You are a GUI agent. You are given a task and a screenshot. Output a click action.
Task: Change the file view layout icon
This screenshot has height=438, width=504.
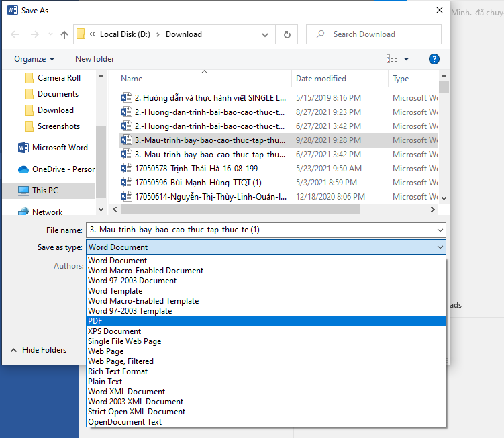[392, 59]
